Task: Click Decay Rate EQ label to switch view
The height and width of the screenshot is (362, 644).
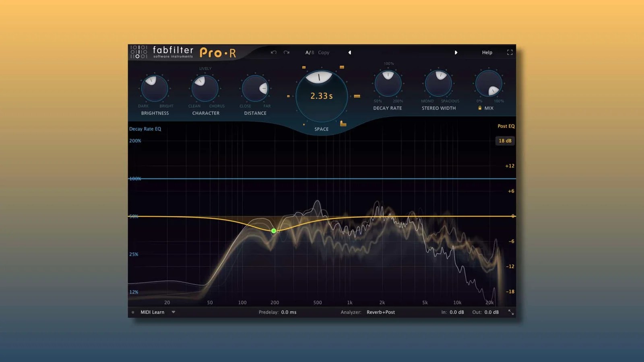Action: click(145, 129)
